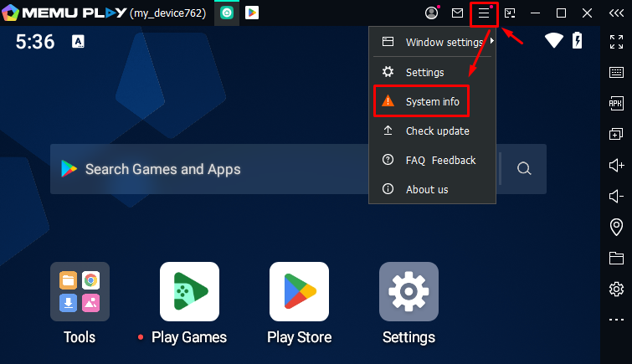Click the battery charging status icon
The width and height of the screenshot is (632, 364).
point(578,40)
